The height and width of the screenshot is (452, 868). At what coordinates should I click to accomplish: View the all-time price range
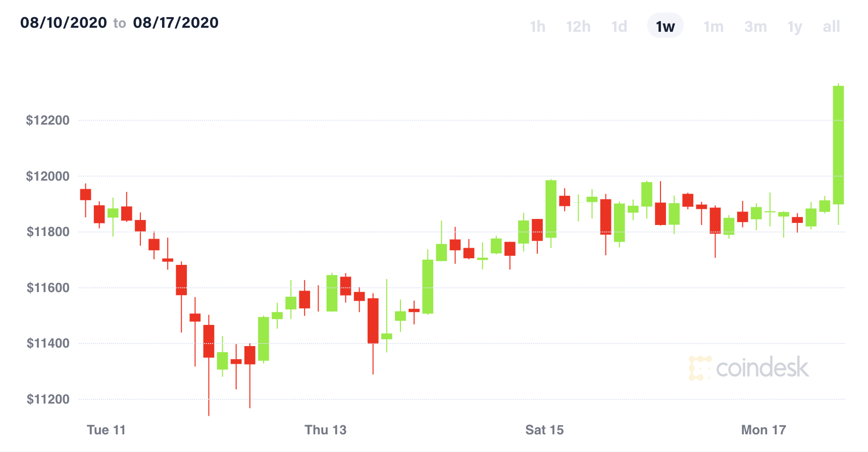click(831, 26)
